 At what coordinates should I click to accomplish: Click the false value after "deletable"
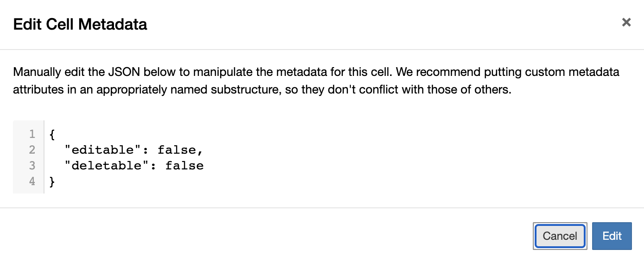pos(184,166)
